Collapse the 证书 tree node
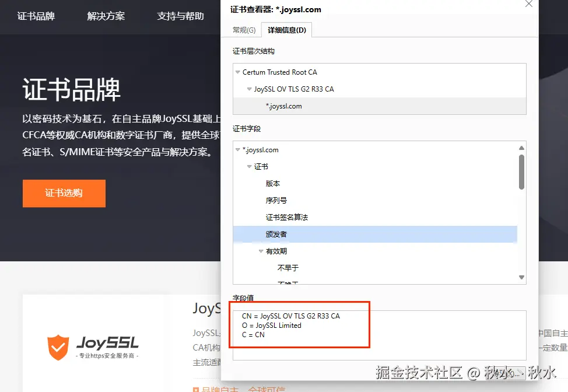Image resolution: width=568 pixels, height=392 pixels. [249, 167]
